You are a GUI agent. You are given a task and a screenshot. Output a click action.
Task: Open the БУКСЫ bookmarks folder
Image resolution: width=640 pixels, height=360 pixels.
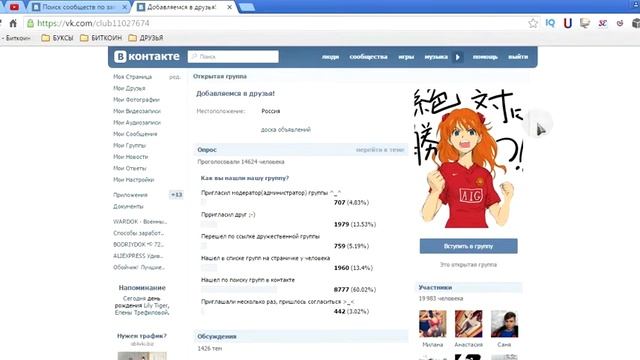coord(57,38)
